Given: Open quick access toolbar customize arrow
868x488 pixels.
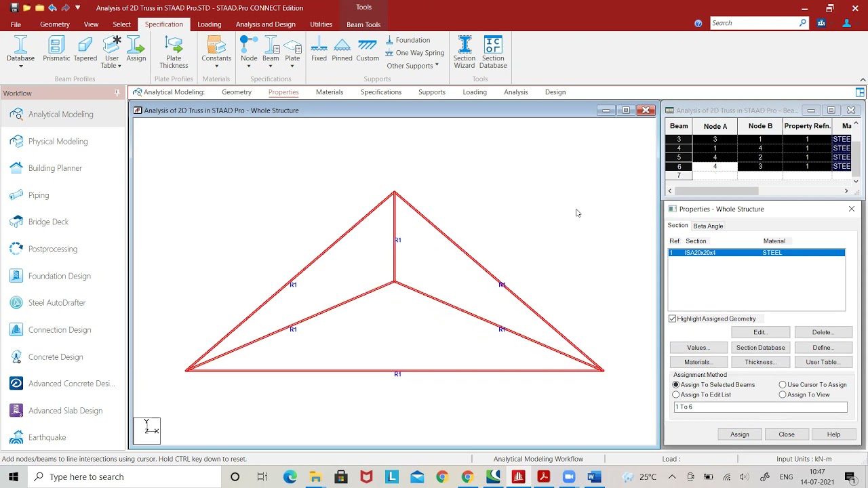Looking at the screenshot, I should pos(77,8).
